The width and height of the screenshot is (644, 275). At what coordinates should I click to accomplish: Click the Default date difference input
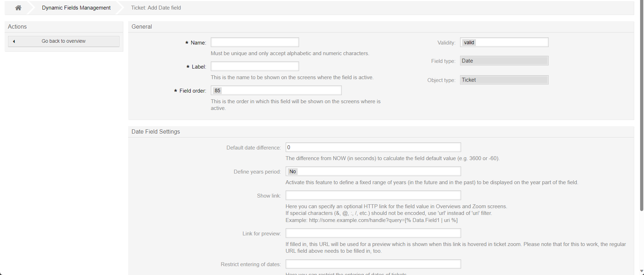[x=373, y=147]
